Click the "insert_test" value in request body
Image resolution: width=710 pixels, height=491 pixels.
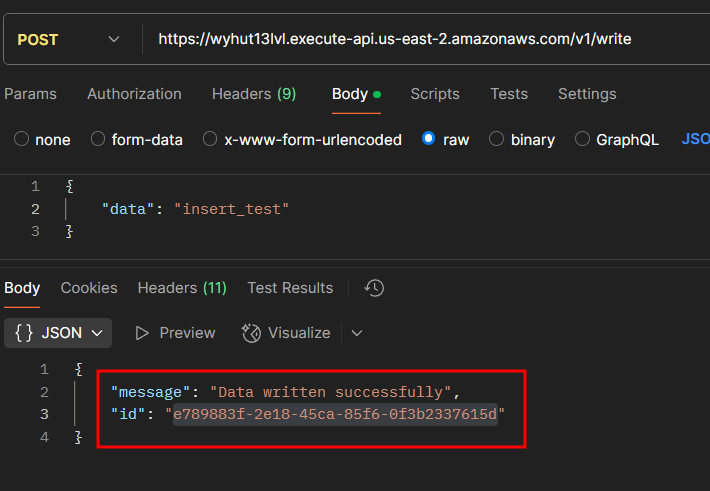point(231,209)
